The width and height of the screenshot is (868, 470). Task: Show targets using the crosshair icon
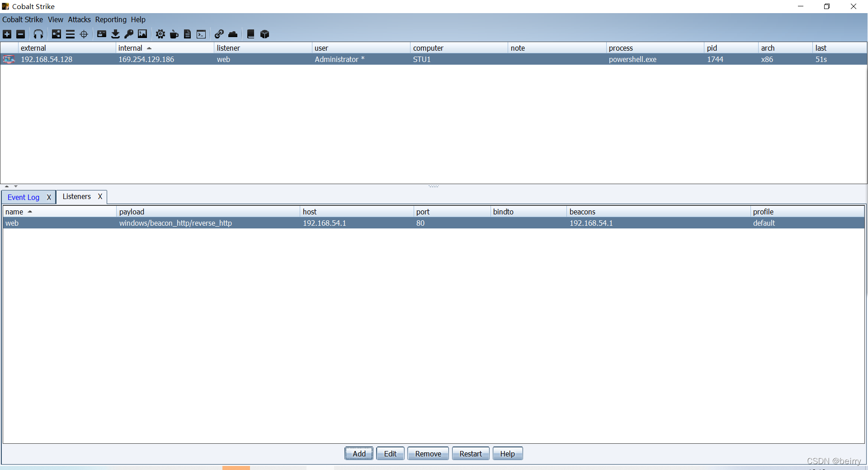tap(84, 34)
